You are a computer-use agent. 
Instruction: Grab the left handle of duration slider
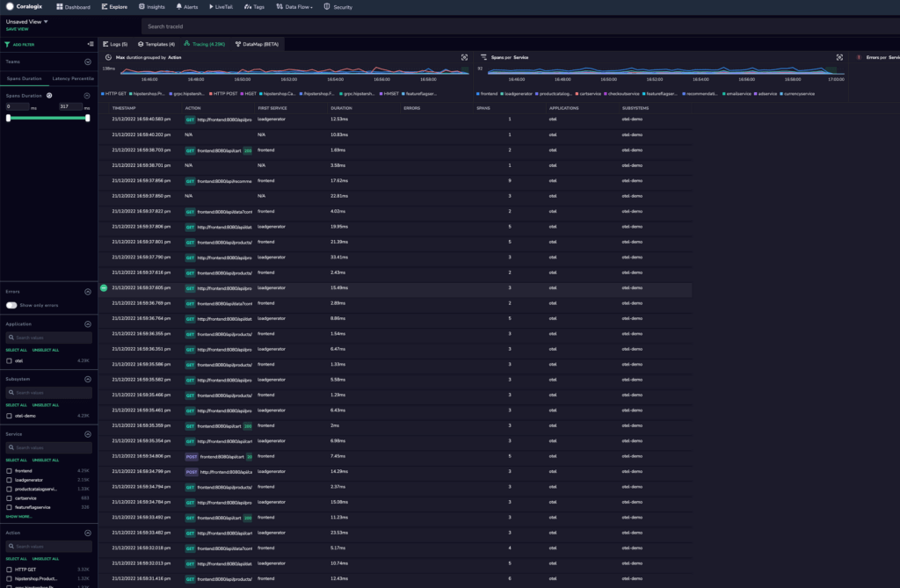pos(8,118)
